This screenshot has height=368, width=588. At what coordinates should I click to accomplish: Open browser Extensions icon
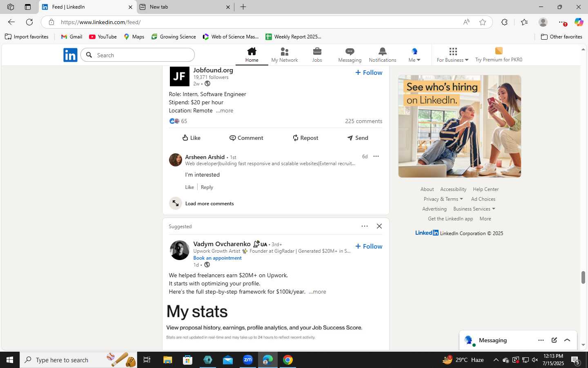(504, 22)
